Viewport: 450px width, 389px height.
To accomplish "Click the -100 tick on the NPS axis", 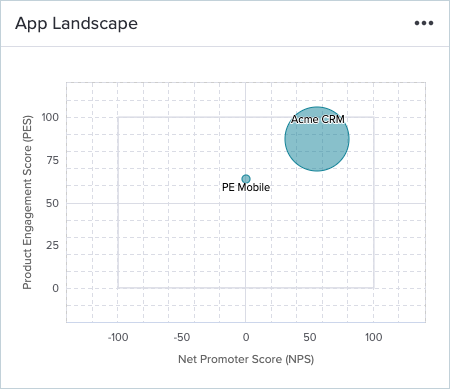I will pyautogui.click(x=118, y=337).
